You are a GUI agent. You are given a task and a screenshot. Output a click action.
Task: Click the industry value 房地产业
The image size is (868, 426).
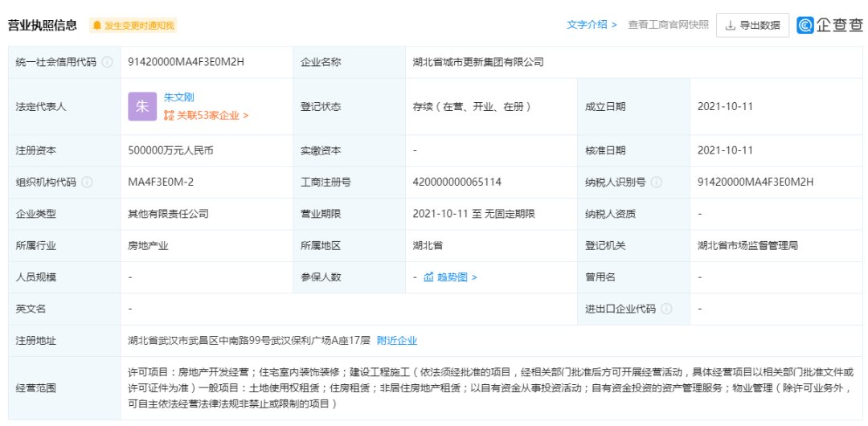(148, 245)
